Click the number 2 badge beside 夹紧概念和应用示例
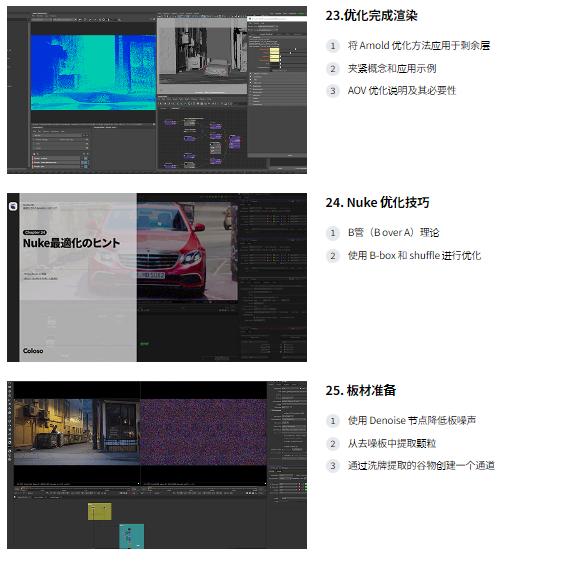Image resolution: width=562 pixels, height=564 pixels. click(x=333, y=69)
